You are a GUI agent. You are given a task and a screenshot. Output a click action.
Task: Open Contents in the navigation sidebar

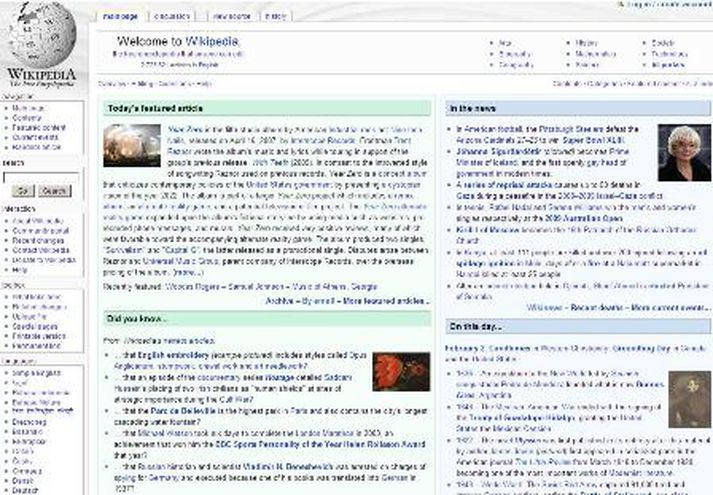coord(27,118)
